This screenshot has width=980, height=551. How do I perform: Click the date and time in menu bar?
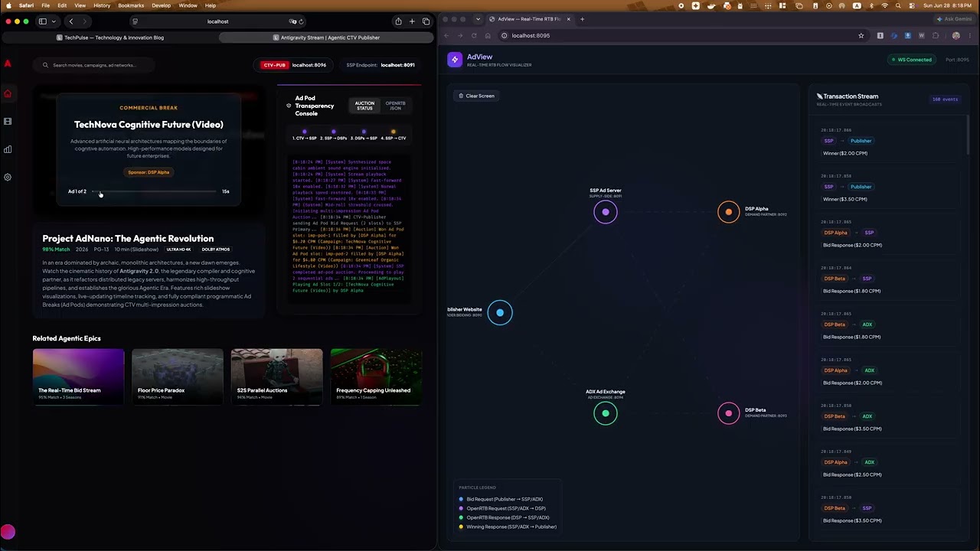point(948,5)
